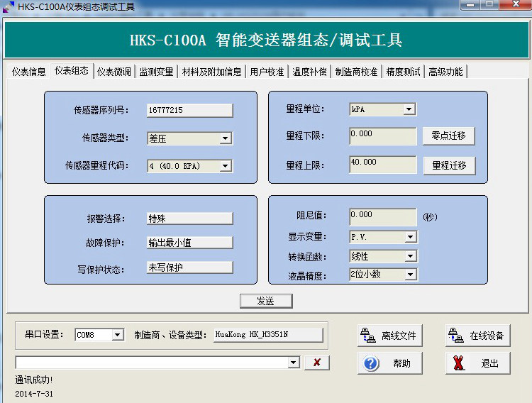
Task: Click manufacturer device field HuaKong HK_H3351N
Action: [x=268, y=335]
